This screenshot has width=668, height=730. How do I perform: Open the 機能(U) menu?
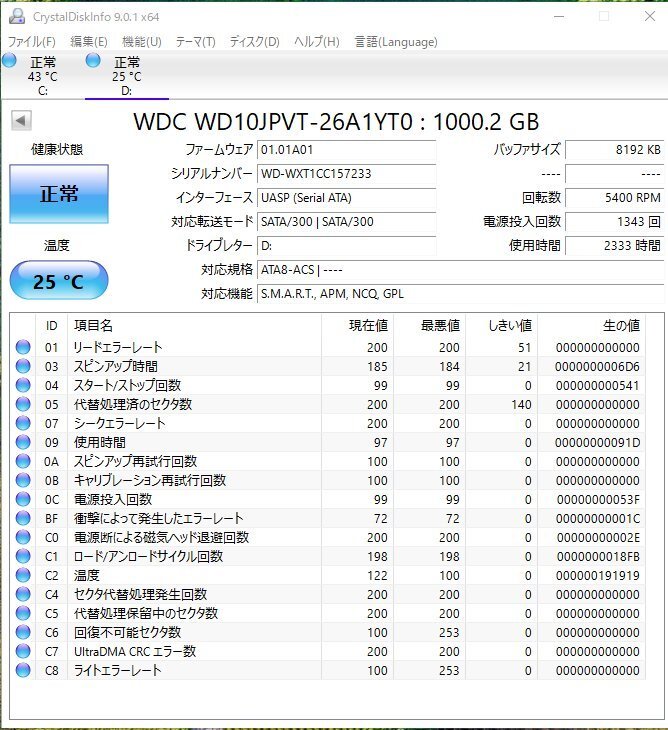click(142, 42)
